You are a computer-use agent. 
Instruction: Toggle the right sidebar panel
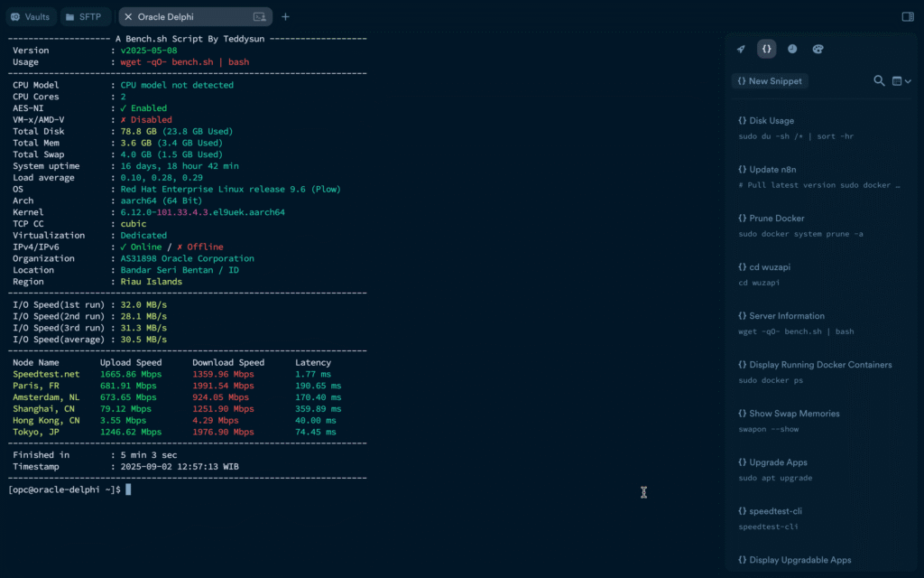click(x=908, y=16)
